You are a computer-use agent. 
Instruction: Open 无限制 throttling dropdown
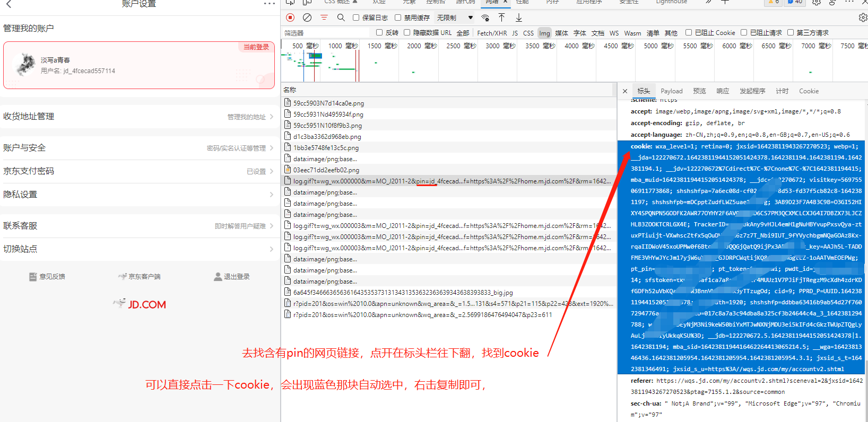(x=455, y=17)
